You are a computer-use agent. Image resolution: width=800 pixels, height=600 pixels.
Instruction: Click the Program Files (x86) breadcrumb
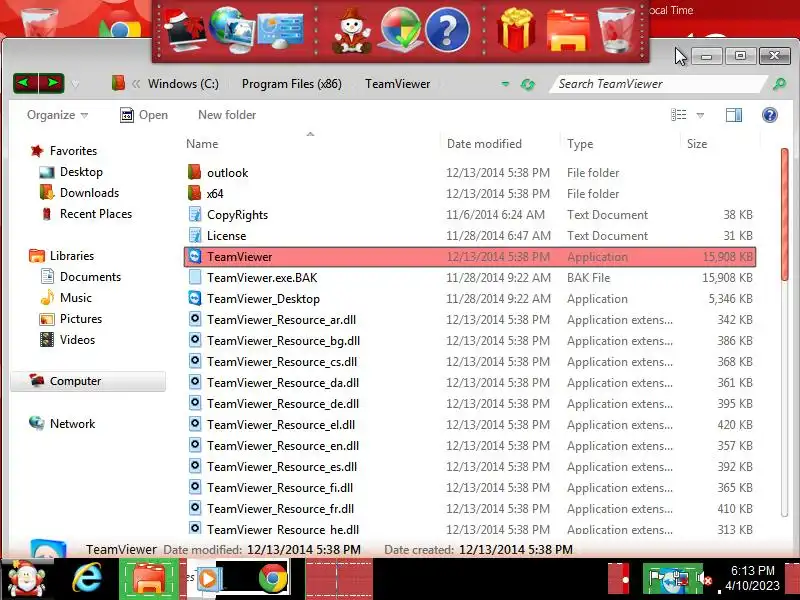click(x=292, y=84)
